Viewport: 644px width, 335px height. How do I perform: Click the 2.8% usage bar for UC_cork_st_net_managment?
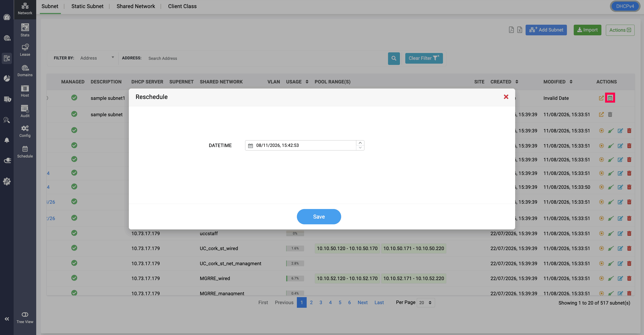click(295, 263)
